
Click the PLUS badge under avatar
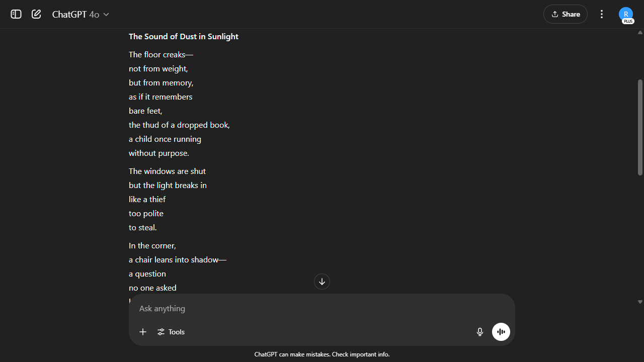click(628, 21)
